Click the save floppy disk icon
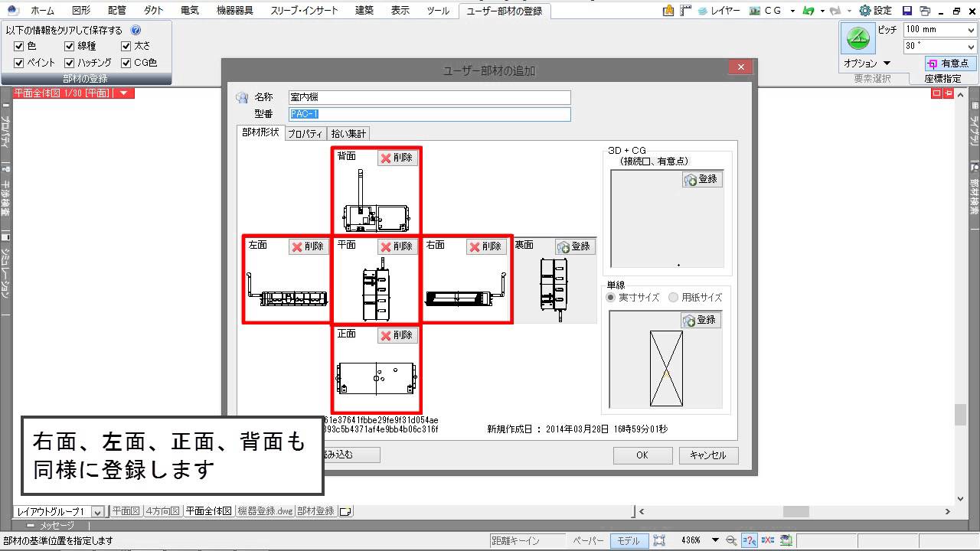980x551 pixels. (x=907, y=11)
